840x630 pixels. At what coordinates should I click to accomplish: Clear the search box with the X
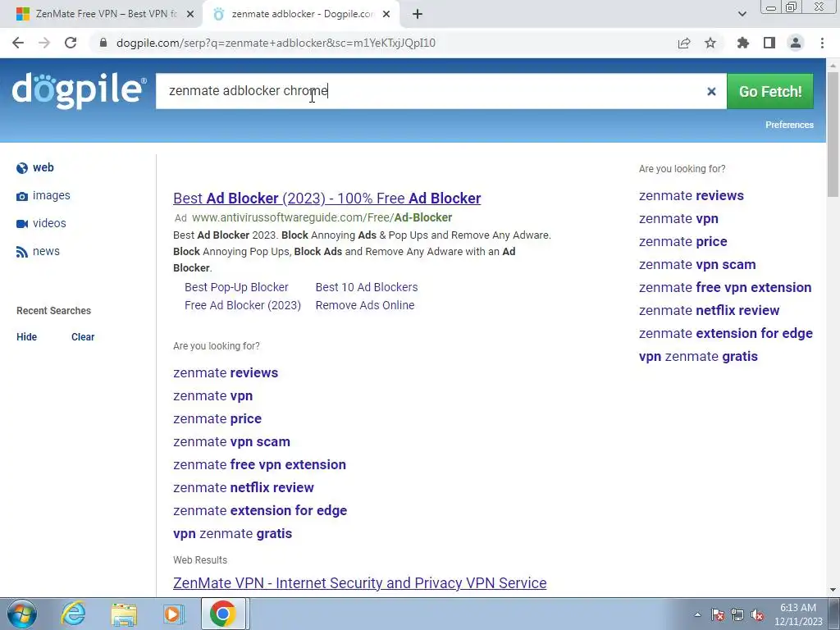[x=711, y=92]
